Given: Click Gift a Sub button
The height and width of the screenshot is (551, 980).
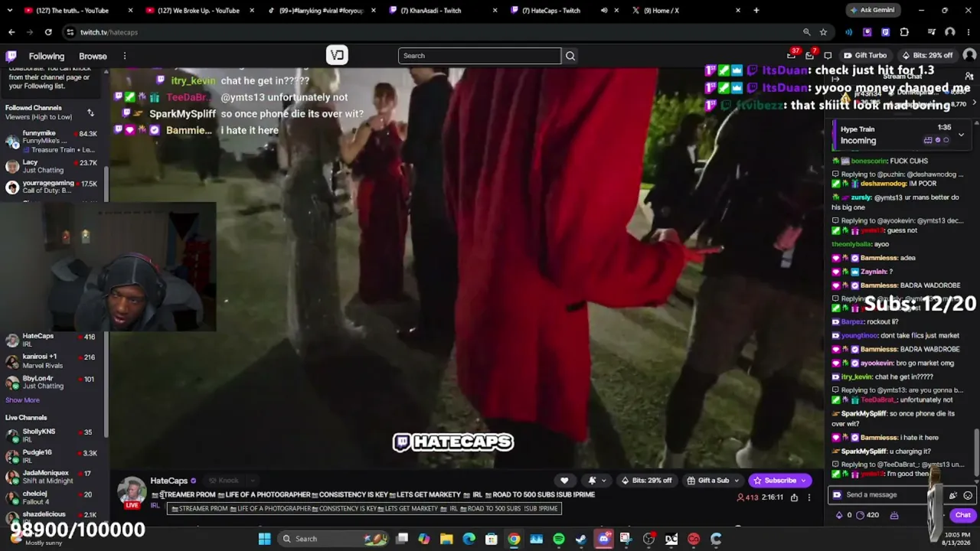Looking at the screenshot, I should point(713,481).
